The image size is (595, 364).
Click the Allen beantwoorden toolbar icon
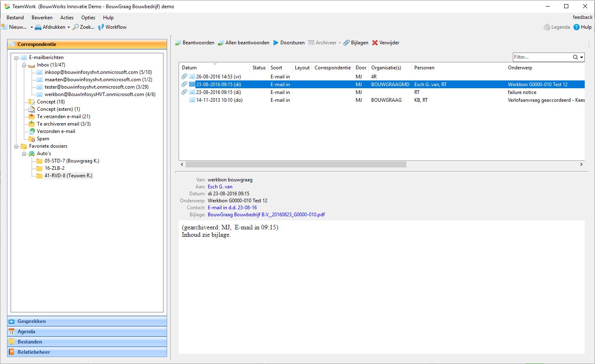coord(221,43)
